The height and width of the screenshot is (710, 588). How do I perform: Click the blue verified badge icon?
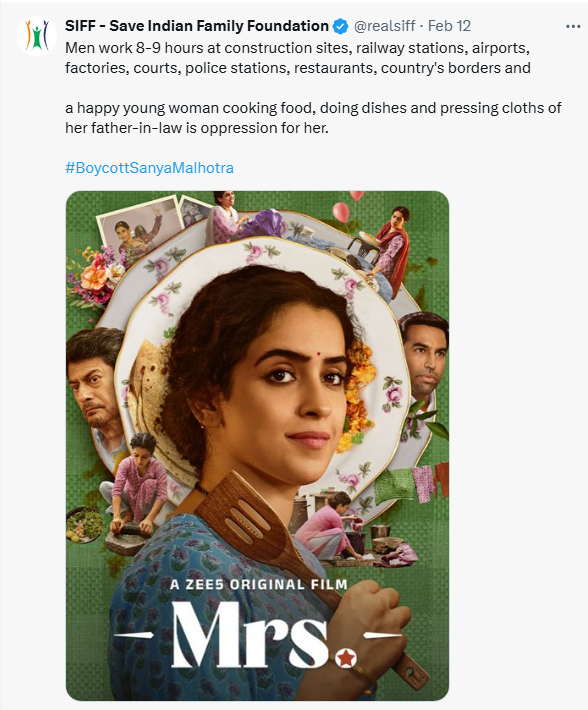click(x=340, y=27)
